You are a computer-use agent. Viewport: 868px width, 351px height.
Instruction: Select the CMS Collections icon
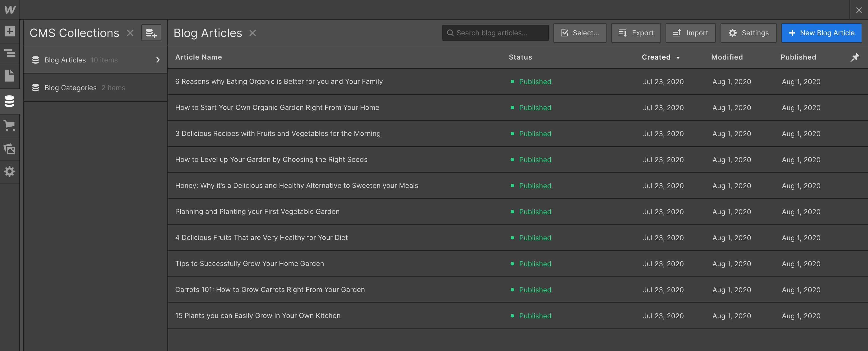pyautogui.click(x=10, y=101)
